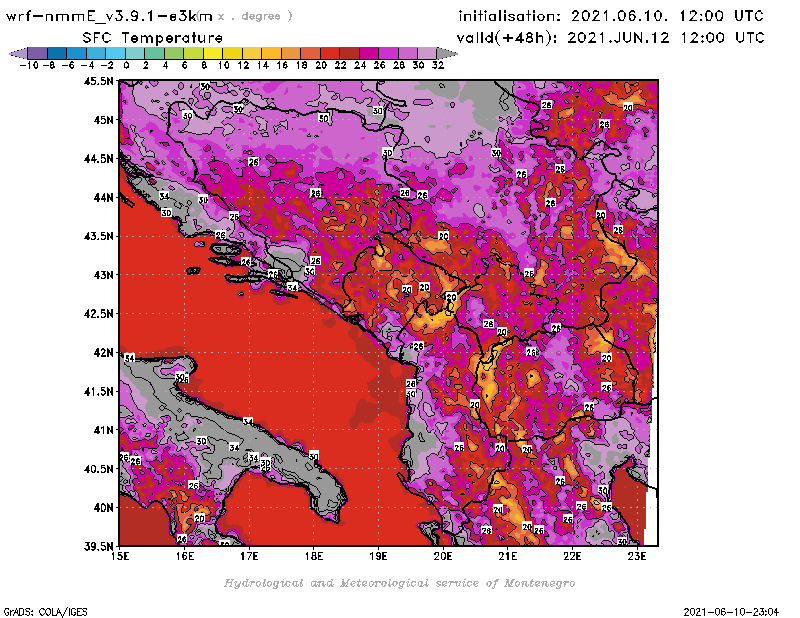Click the purple -10 to -8 legend swatch

coord(38,53)
